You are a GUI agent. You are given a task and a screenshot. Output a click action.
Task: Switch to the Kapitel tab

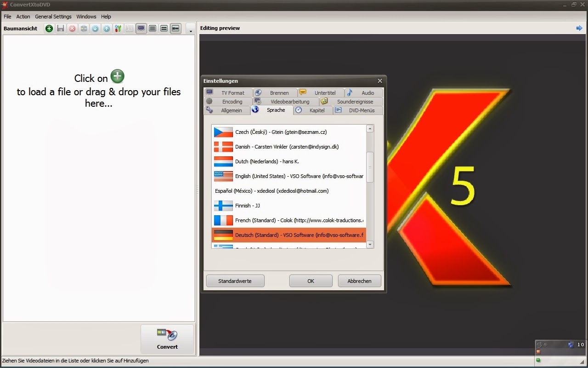313,110
